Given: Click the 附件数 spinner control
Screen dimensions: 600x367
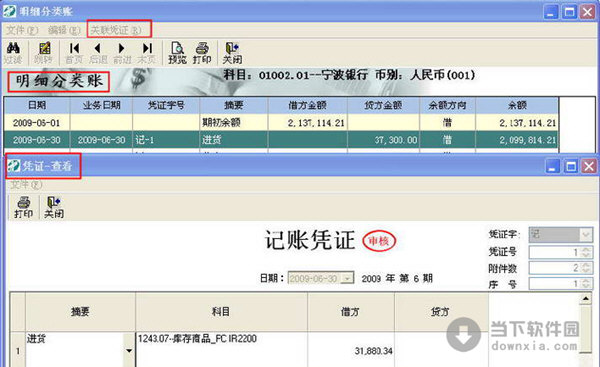Looking at the screenshot, I should coord(586,268).
